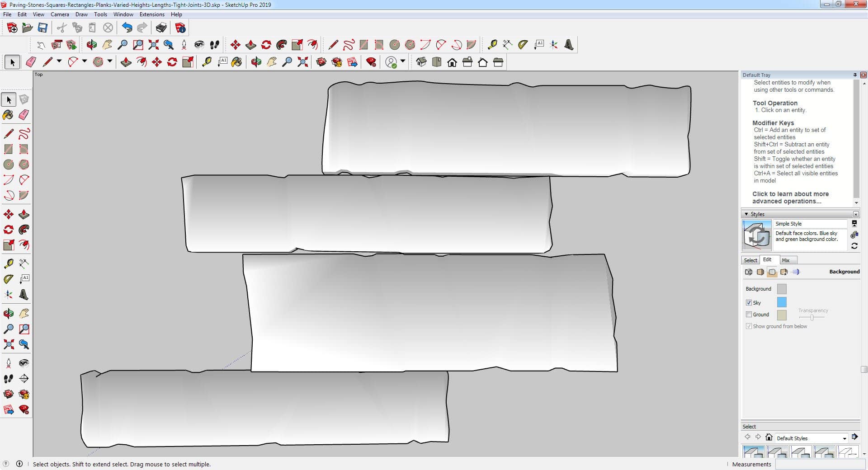Switch to the Mix tab
The height and width of the screenshot is (470, 868).
pyautogui.click(x=786, y=260)
